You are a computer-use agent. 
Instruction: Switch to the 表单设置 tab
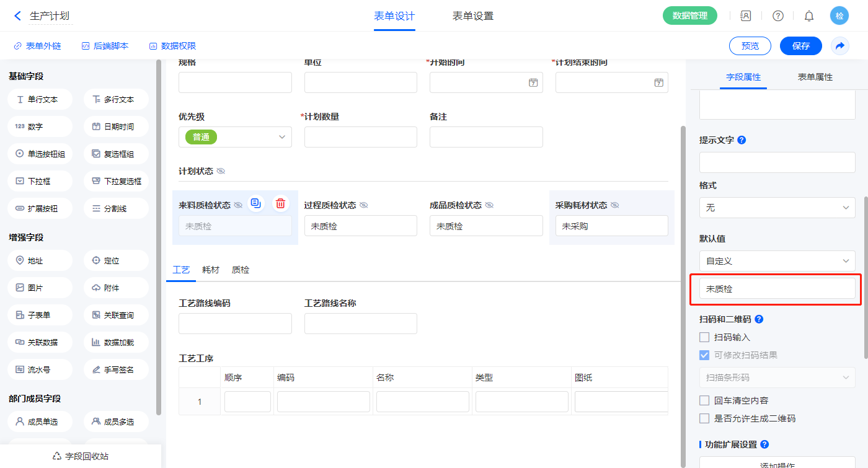[472, 16]
